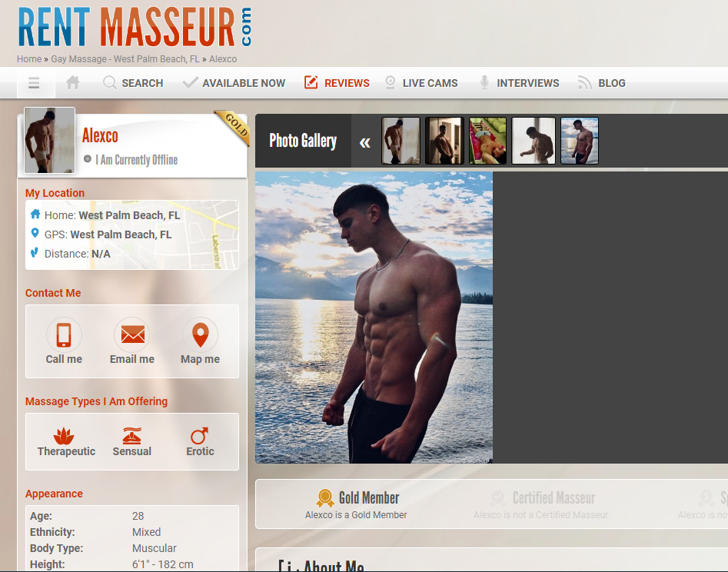Viewport: 728px width, 572px height.
Task: Click the ethnicity value 'Mixed'
Action: [x=146, y=532]
